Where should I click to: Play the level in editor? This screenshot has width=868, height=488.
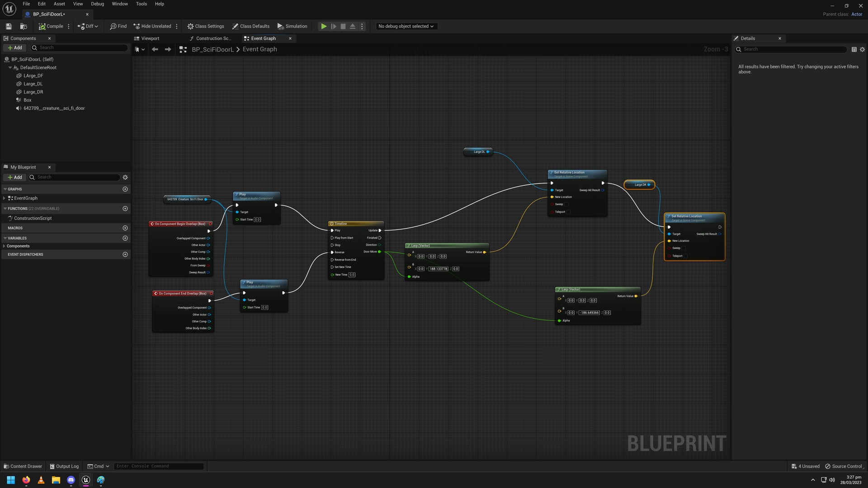[324, 26]
